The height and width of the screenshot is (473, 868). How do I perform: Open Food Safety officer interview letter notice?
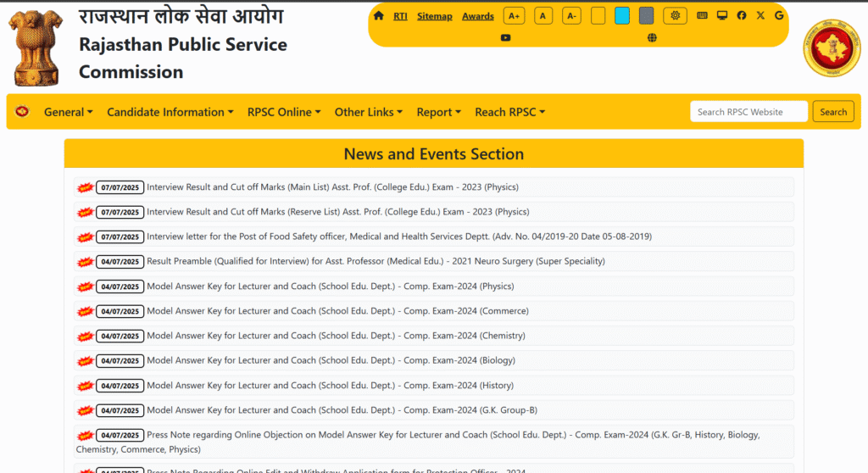[x=399, y=236]
